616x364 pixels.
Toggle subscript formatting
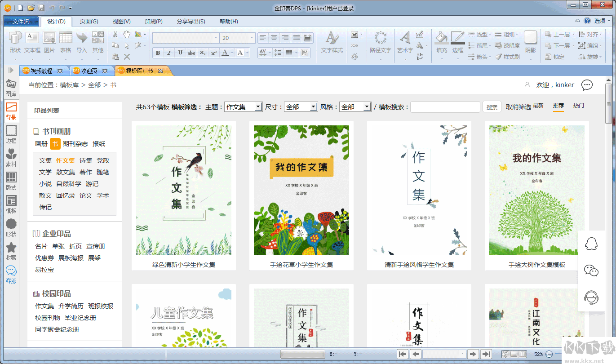point(203,53)
